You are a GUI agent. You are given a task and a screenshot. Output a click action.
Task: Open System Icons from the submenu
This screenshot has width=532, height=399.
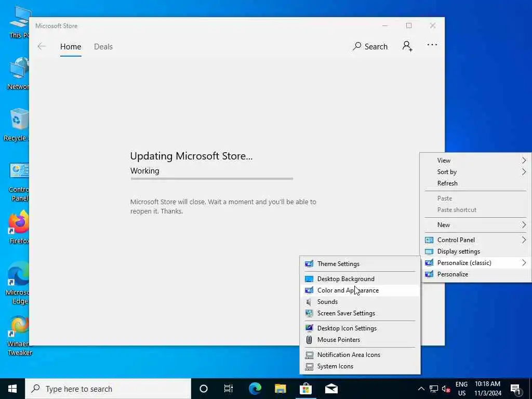(x=360, y=366)
